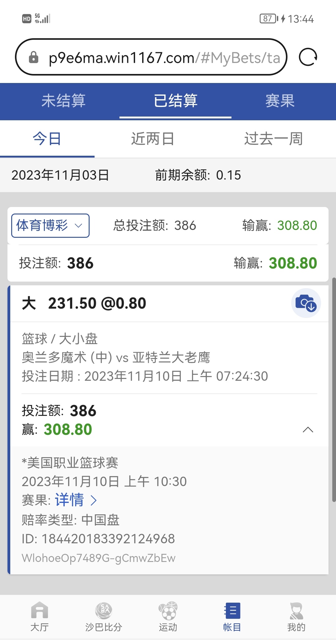Click the vertical scrollbar on right
Viewport: 336px width, 644px height.
pyautogui.click(x=334, y=389)
